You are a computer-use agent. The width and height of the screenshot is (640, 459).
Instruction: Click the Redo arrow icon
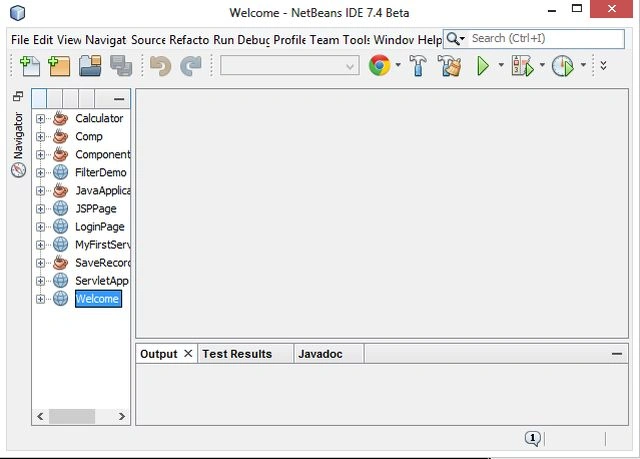[x=191, y=66]
